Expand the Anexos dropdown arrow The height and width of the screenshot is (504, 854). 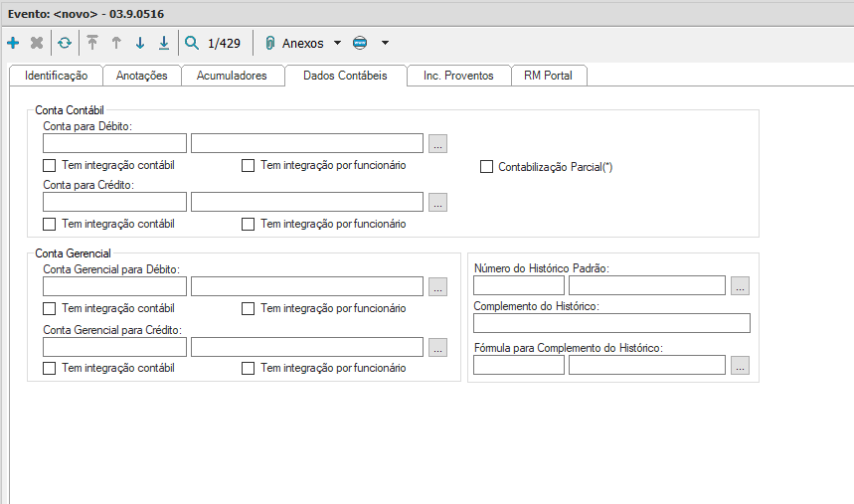(337, 43)
